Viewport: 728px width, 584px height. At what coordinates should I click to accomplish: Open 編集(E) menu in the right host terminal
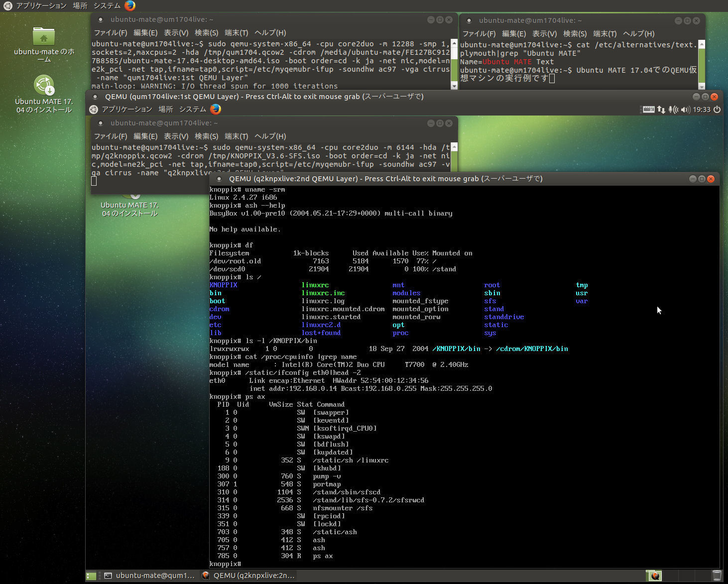point(514,34)
